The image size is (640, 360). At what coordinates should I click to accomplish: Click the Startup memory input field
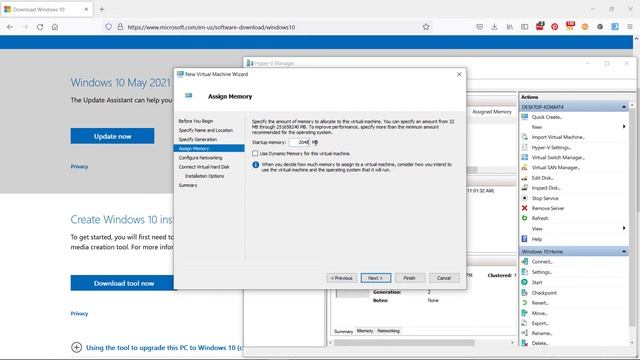(x=299, y=142)
